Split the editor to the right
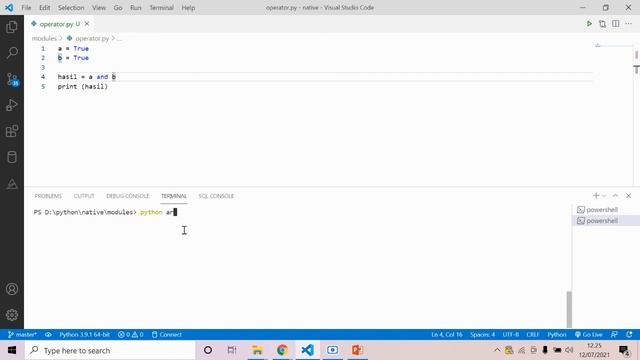The width and height of the screenshot is (640, 360). click(616, 24)
